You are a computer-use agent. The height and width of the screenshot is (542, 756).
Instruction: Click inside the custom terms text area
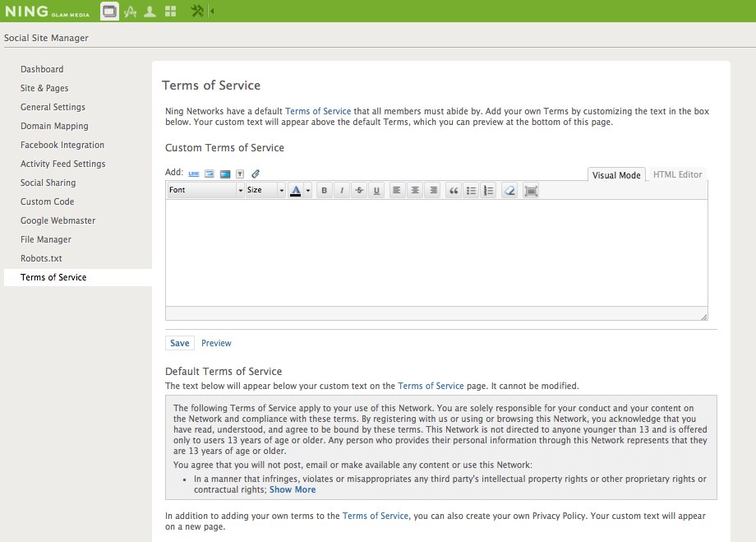click(436, 252)
